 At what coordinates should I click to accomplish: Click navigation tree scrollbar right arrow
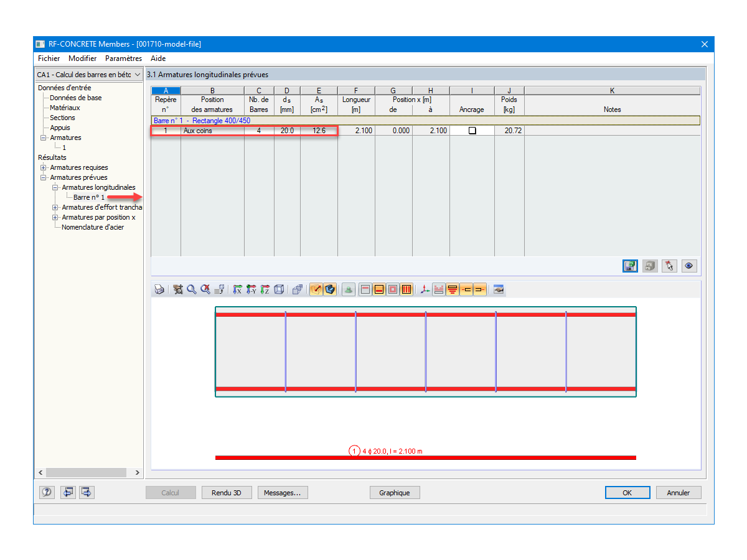click(138, 472)
